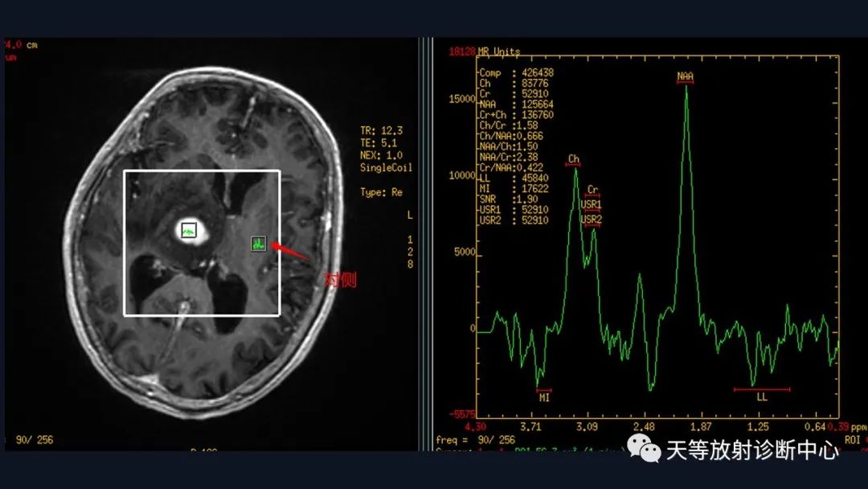Select the Ch peak label marker
Image resolution: width=868 pixels, height=489 pixels.
tap(573, 159)
